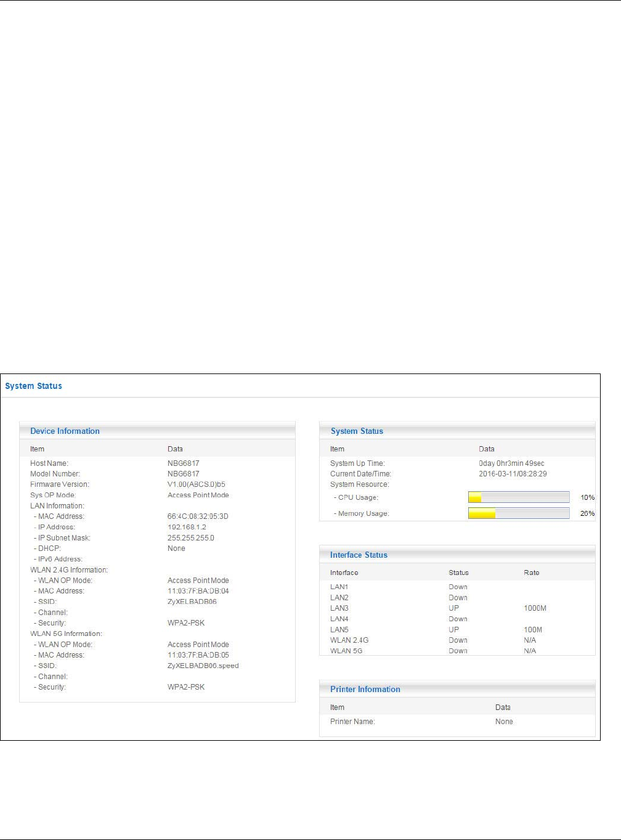Select the LAN2 interface row

[457, 598]
